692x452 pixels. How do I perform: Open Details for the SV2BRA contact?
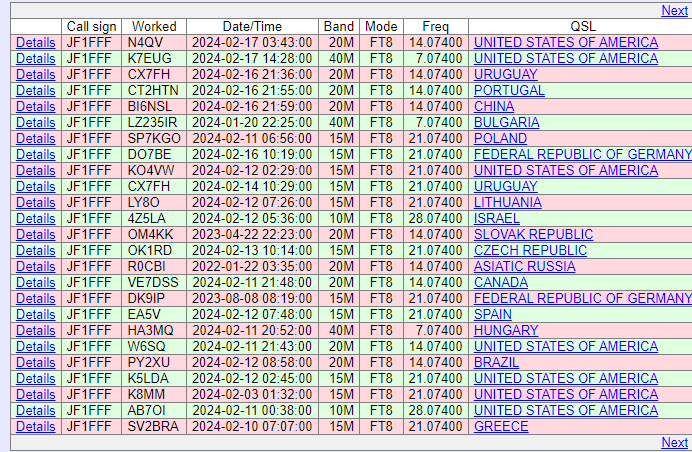coord(35,426)
